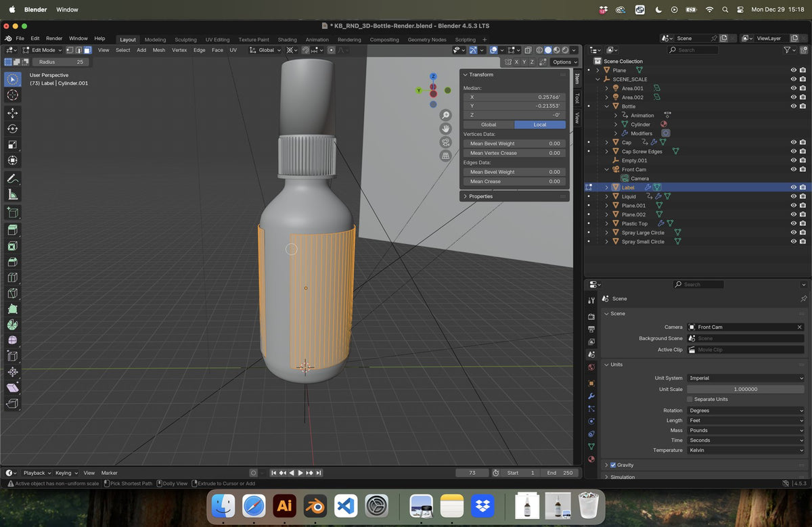Activate the Move tool

[x=12, y=113]
